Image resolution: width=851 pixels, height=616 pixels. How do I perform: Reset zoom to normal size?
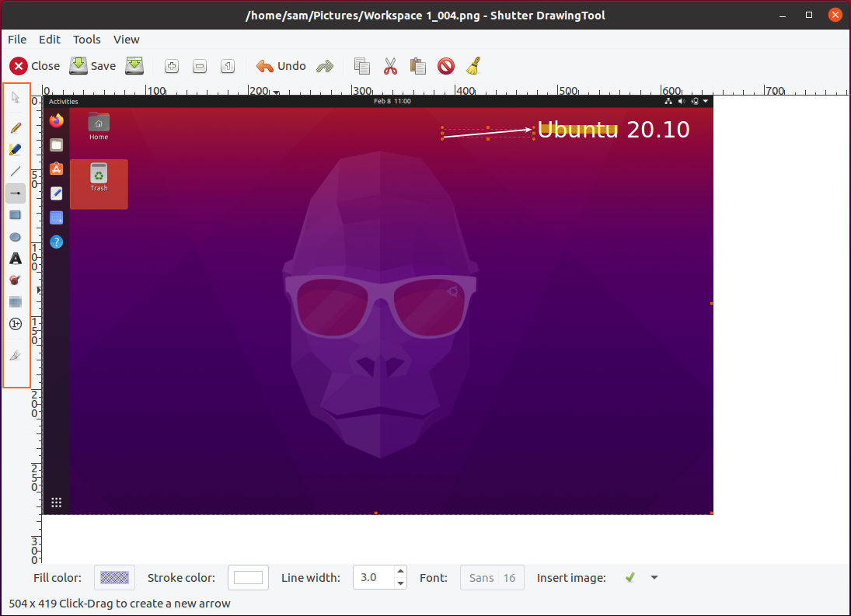pyautogui.click(x=228, y=66)
